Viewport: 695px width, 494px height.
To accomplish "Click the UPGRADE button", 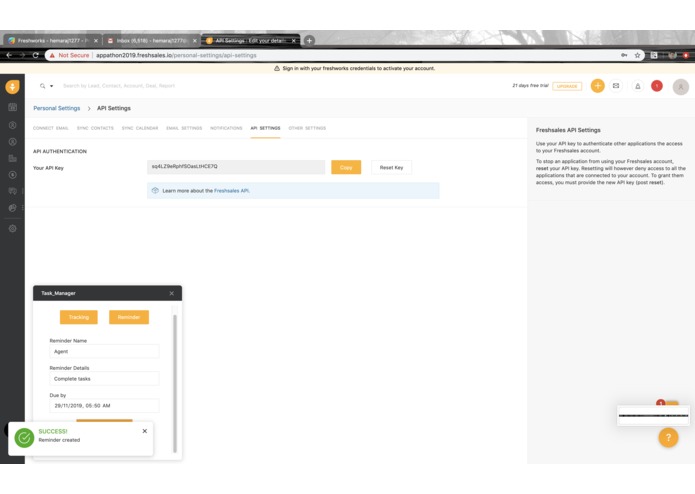I will pos(567,86).
